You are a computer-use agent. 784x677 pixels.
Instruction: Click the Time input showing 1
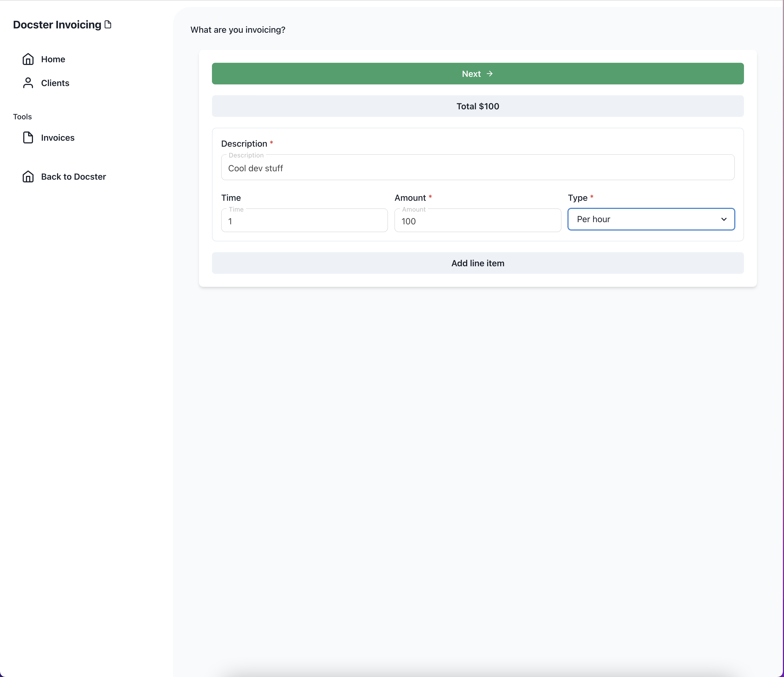(x=304, y=221)
